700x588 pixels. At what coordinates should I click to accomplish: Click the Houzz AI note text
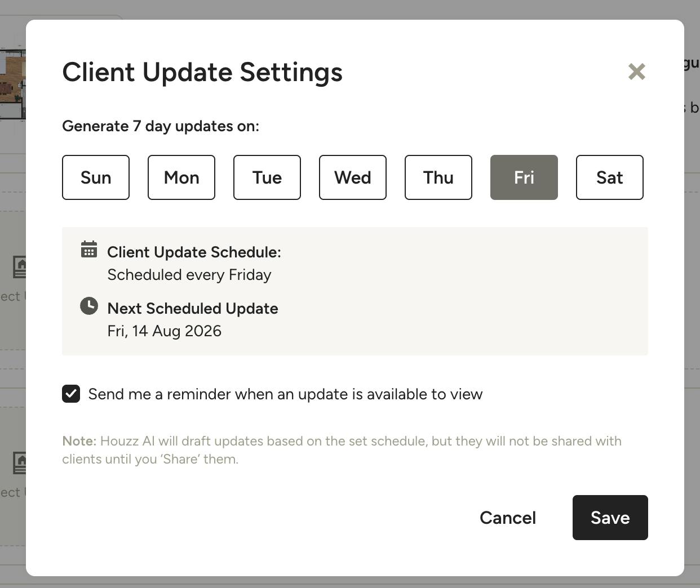coord(342,450)
